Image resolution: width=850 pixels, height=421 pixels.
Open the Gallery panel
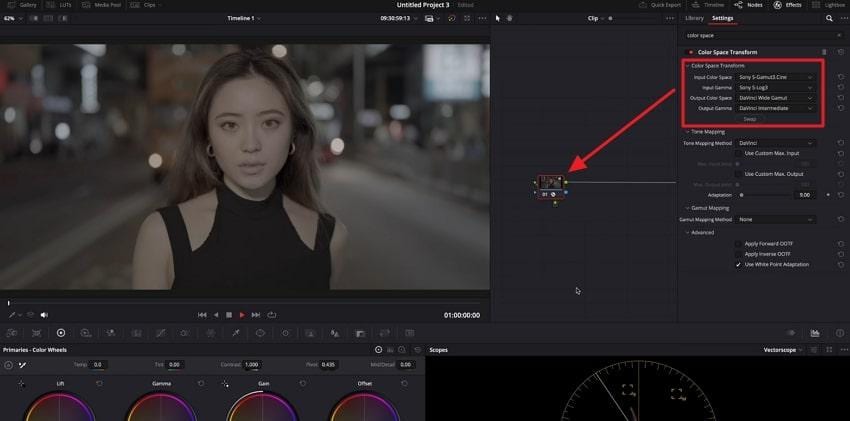[22, 5]
